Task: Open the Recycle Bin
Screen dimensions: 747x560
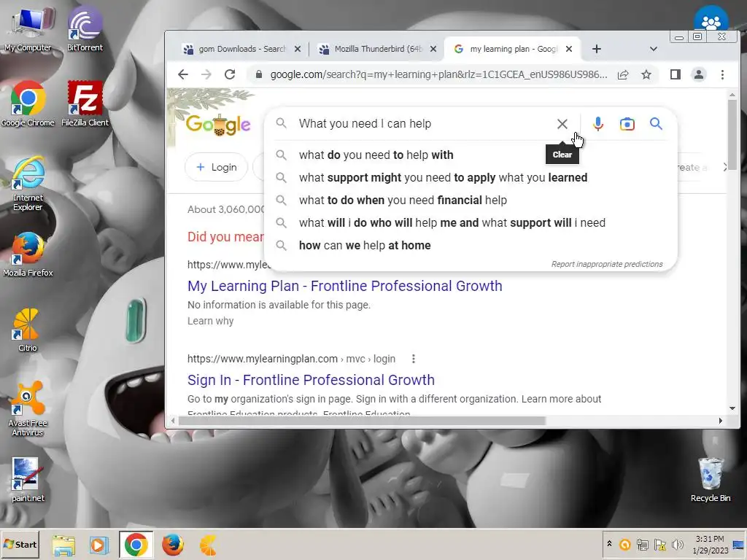Action: pyautogui.click(x=711, y=480)
